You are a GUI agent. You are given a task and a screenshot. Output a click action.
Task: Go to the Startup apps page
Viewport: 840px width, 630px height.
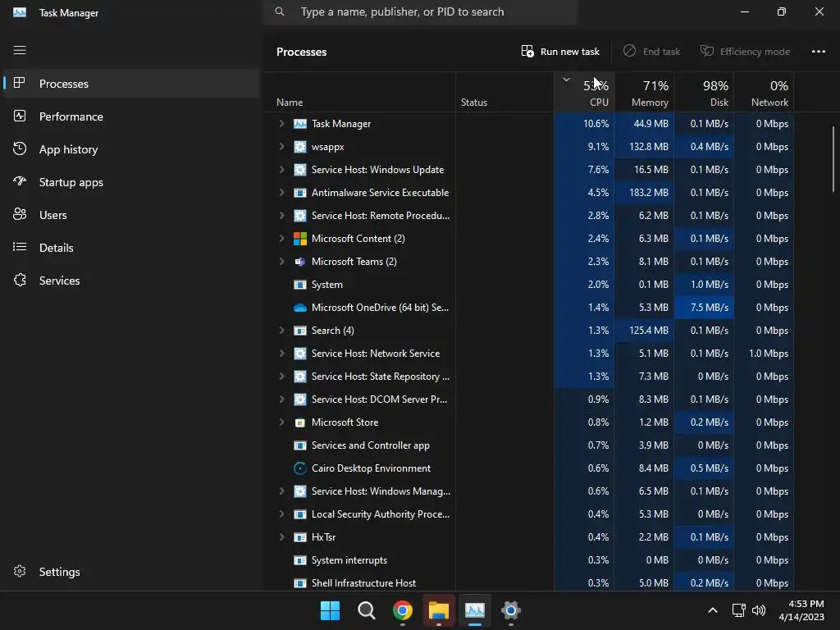pyautogui.click(x=130, y=181)
